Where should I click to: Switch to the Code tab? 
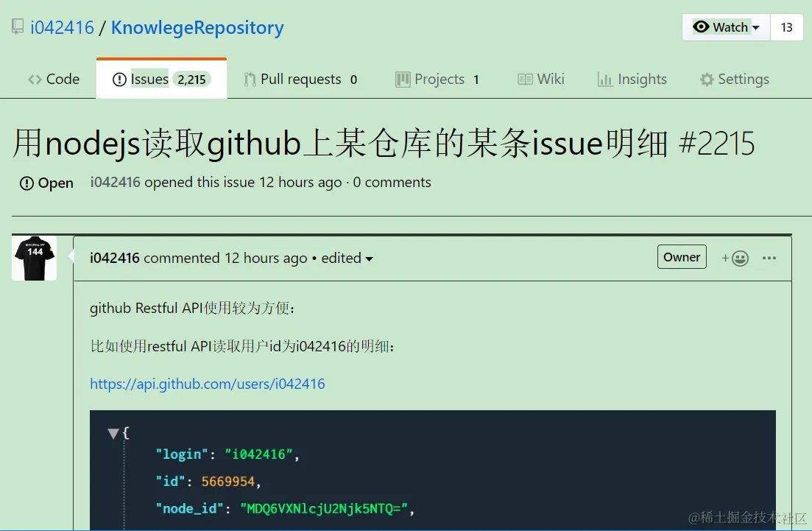click(54, 80)
